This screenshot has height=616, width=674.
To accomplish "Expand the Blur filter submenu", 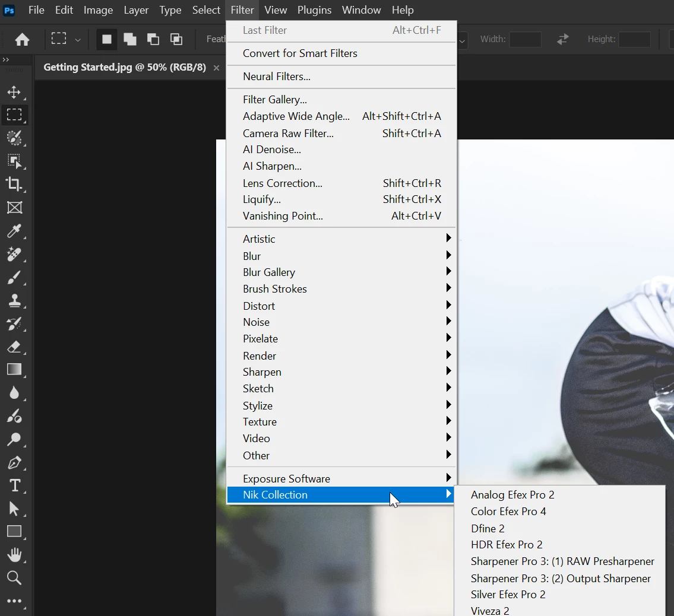I will click(x=341, y=256).
